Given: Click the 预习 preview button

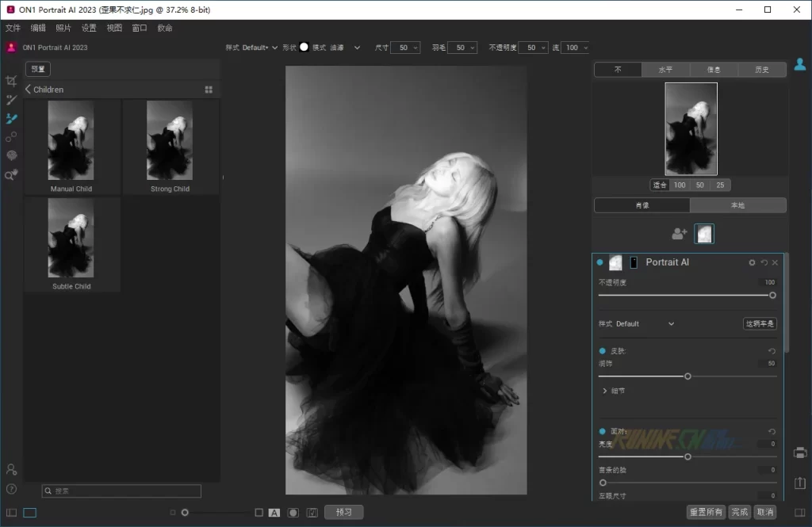Looking at the screenshot, I should coord(343,512).
